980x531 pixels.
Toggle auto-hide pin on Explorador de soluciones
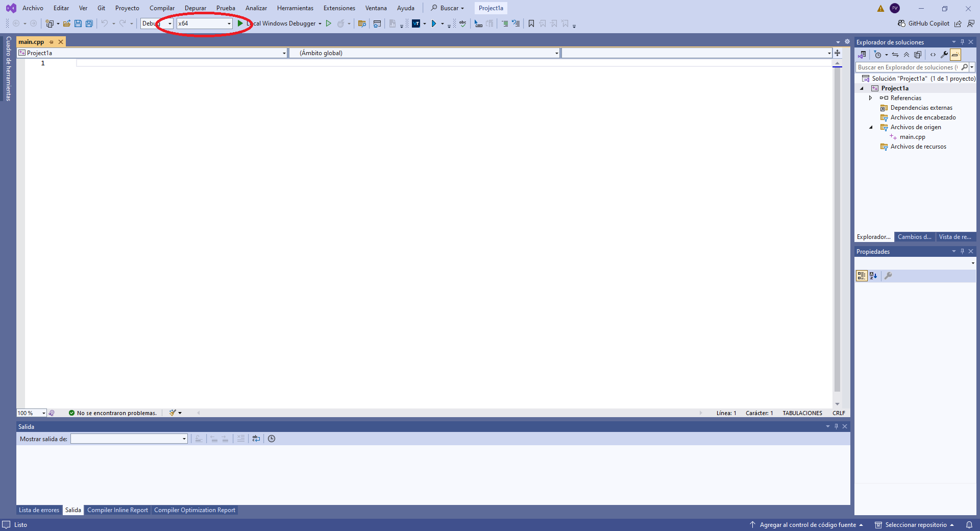tap(962, 42)
